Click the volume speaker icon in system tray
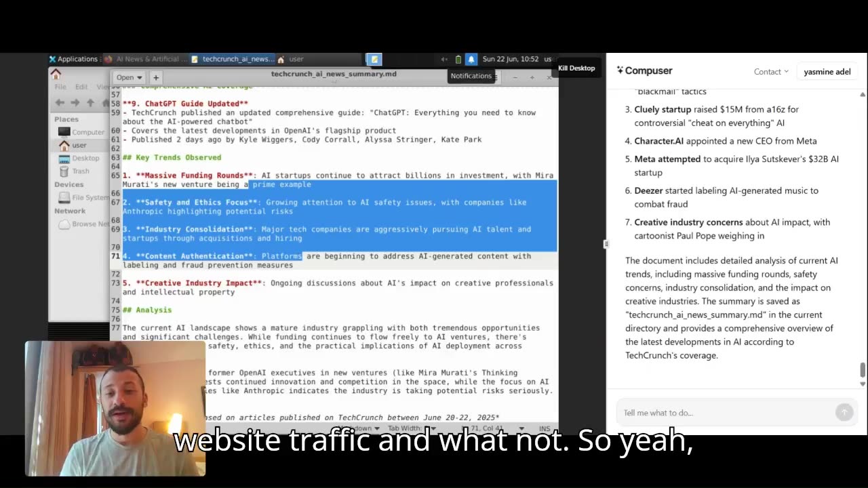 coord(444,59)
